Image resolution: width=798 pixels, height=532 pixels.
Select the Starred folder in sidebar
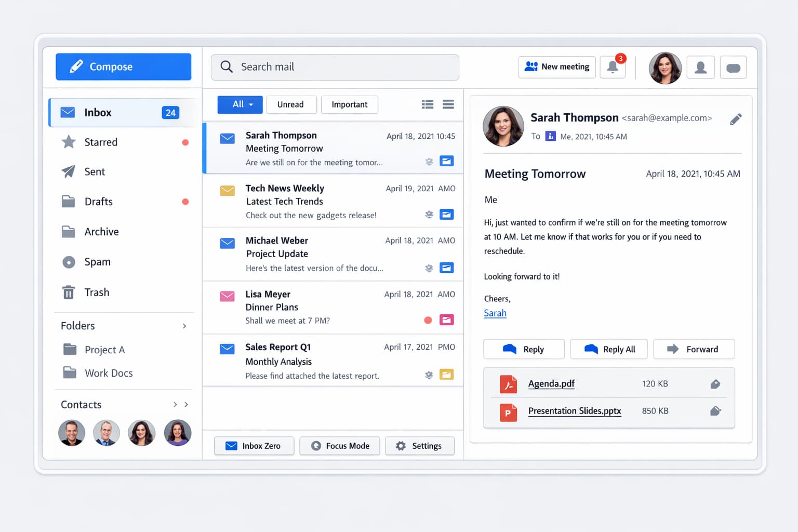(100, 142)
